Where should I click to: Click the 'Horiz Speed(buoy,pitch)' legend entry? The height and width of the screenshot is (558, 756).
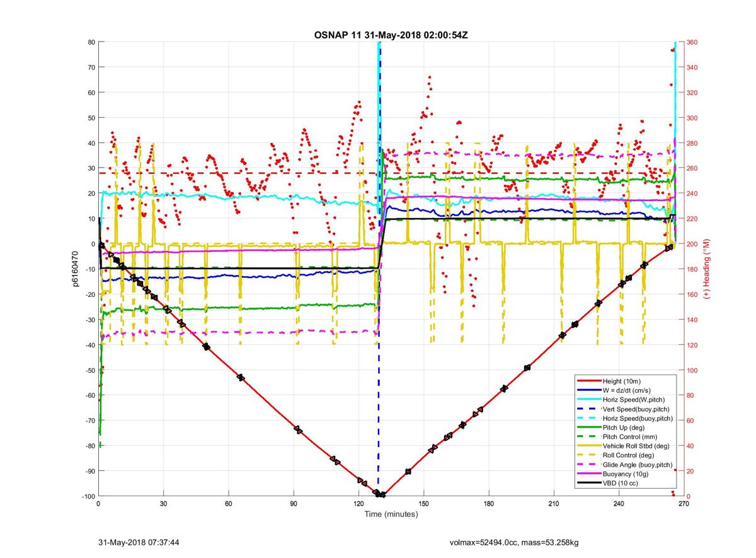[x=638, y=418]
